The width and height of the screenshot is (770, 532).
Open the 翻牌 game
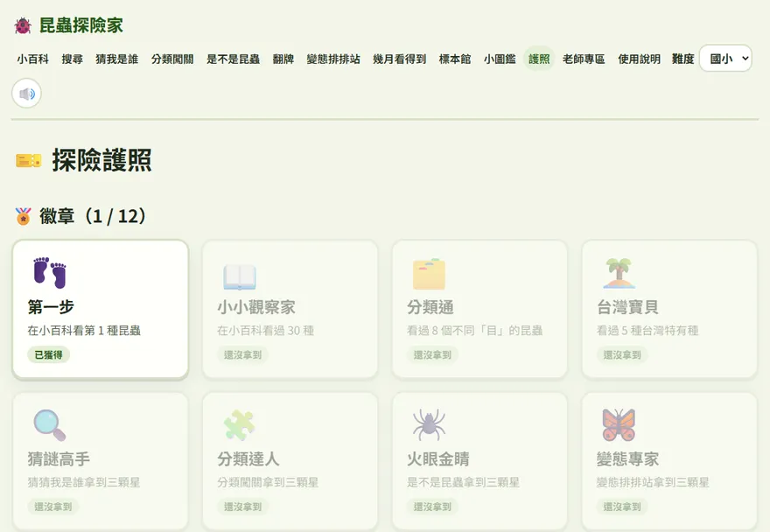point(283,59)
